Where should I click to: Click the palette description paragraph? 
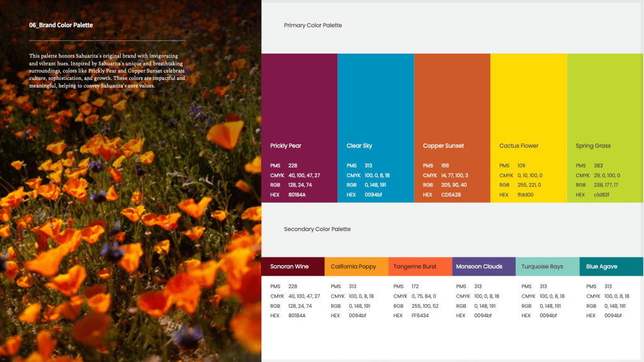tap(107, 71)
